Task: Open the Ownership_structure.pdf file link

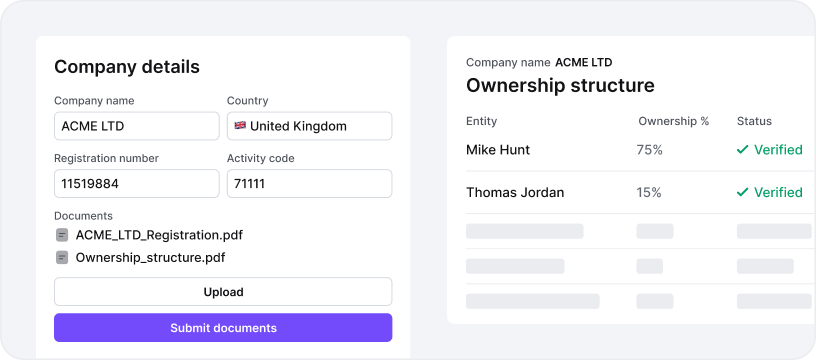Action: [150, 258]
